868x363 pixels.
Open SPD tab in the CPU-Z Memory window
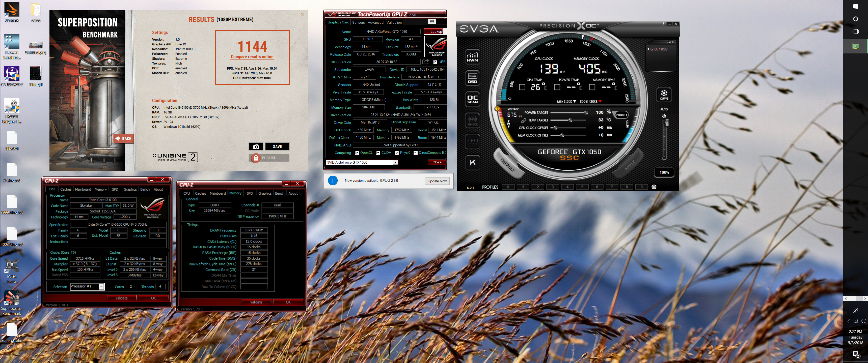[249, 193]
